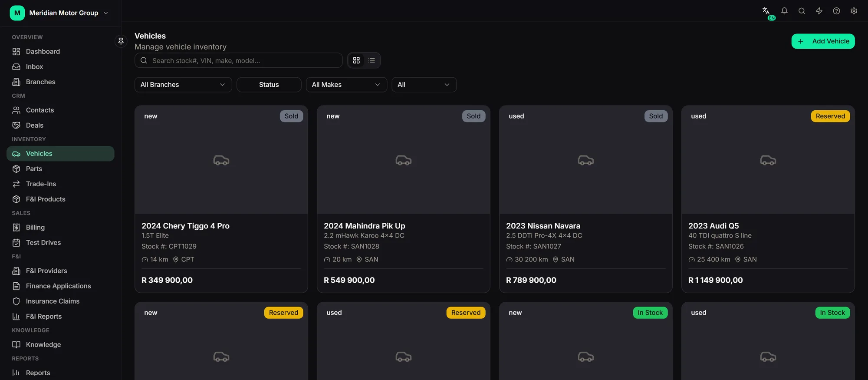Viewport: 868px width, 380px height.
Task: Open the settings gear icon
Action: [x=854, y=11]
